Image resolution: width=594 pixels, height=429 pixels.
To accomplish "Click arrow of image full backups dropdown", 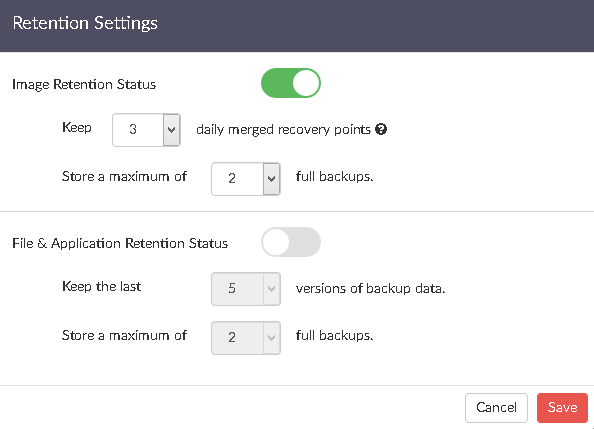I will click(x=272, y=179).
